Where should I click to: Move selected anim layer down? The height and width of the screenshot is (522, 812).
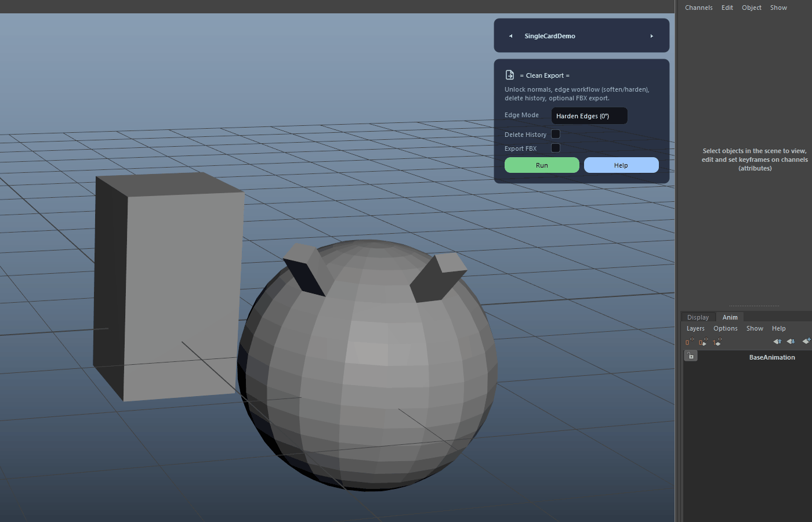(791, 342)
